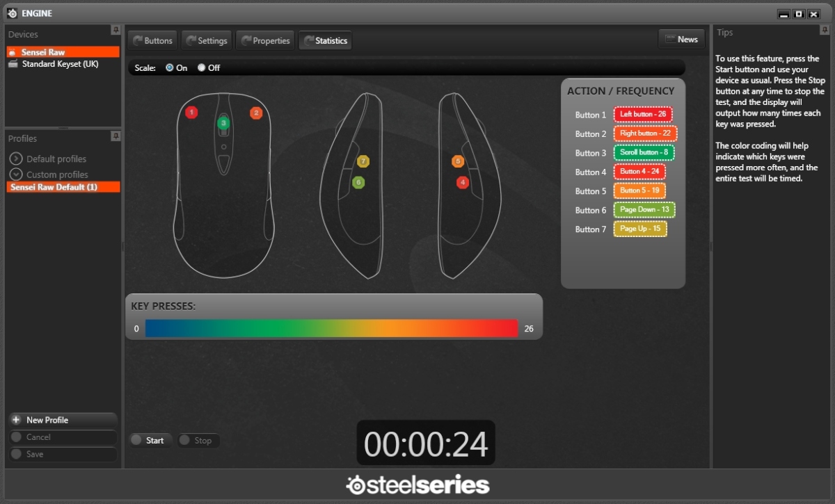Open the Buttons tab
Image resolution: width=835 pixels, height=504 pixels.
point(152,40)
